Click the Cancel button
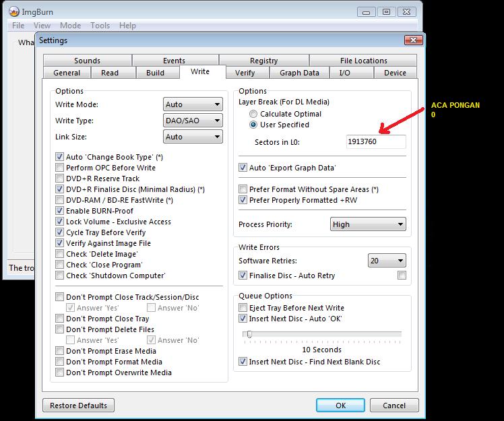This screenshot has height=421, width=504. 394,406
